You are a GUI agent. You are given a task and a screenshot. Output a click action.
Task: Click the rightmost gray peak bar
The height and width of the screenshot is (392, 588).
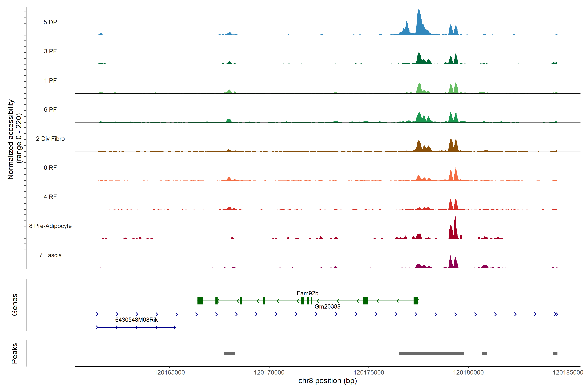click(555, 353)
